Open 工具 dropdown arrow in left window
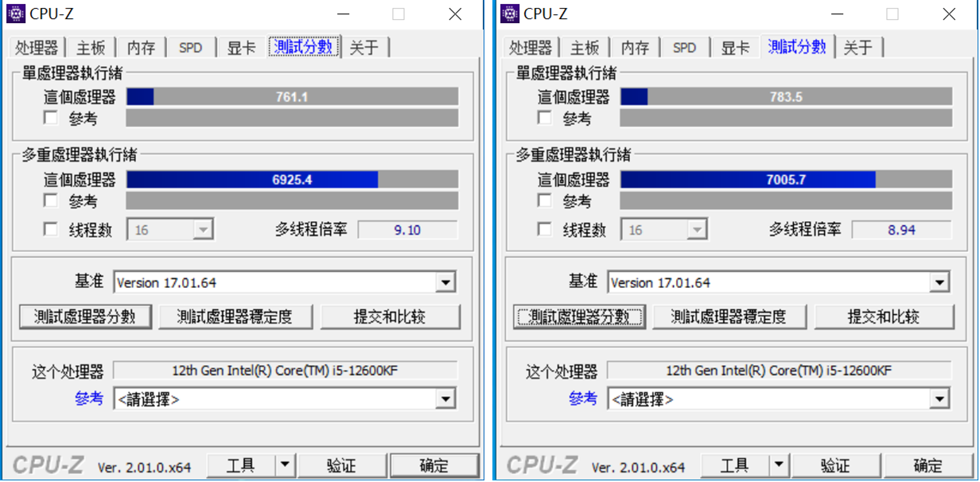Image resolution: width=980 pixels, height=482 pixels. click(285, 465)
